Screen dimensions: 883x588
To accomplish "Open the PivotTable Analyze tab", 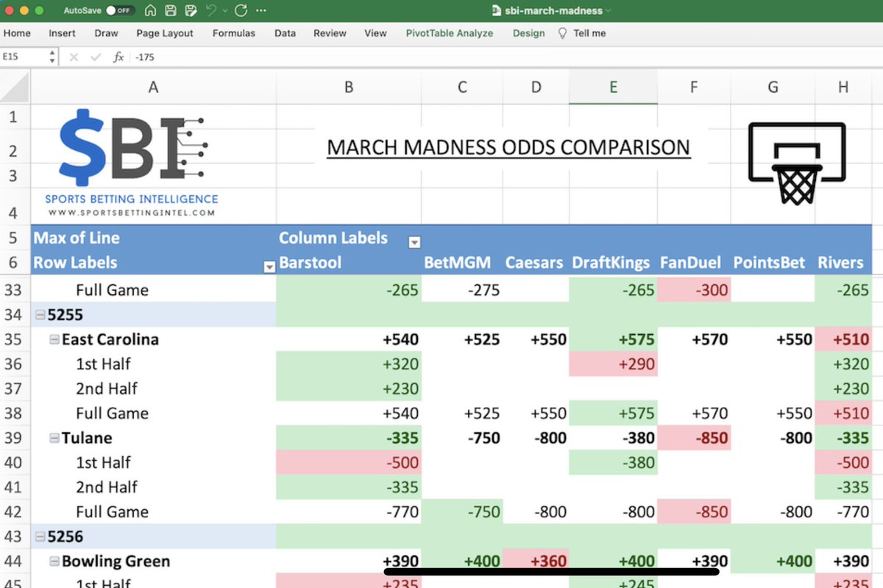I will coord(450,33).
